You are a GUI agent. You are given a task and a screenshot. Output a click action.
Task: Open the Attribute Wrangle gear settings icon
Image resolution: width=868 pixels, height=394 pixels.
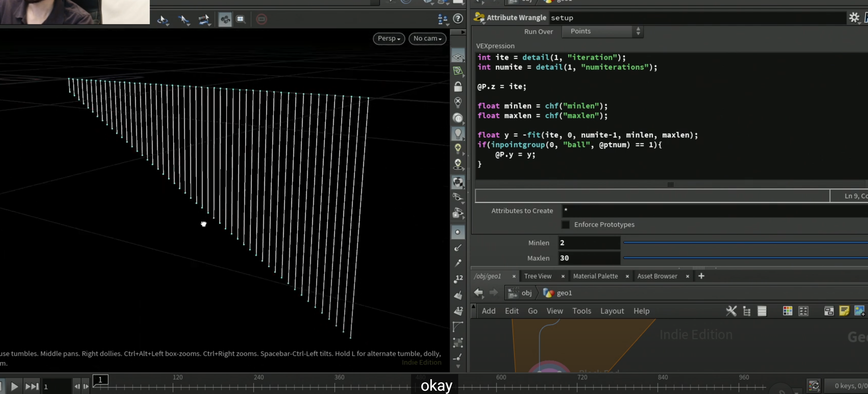(854, 18)
